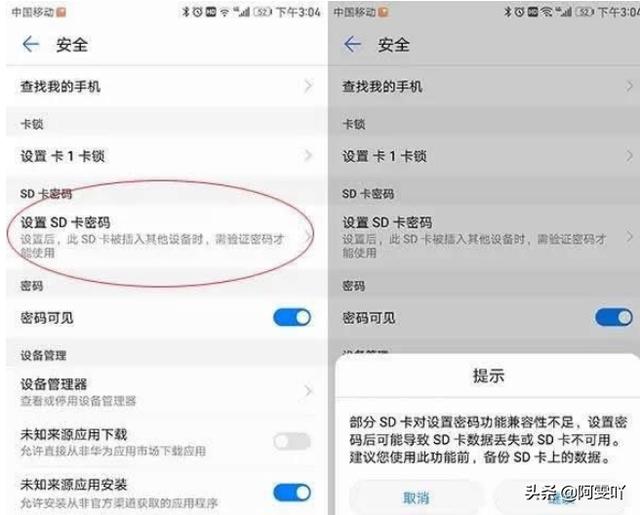Toggle 密码可见 switch on left screen
This screenshot has height=515, width=640.
tap(292, 317)
